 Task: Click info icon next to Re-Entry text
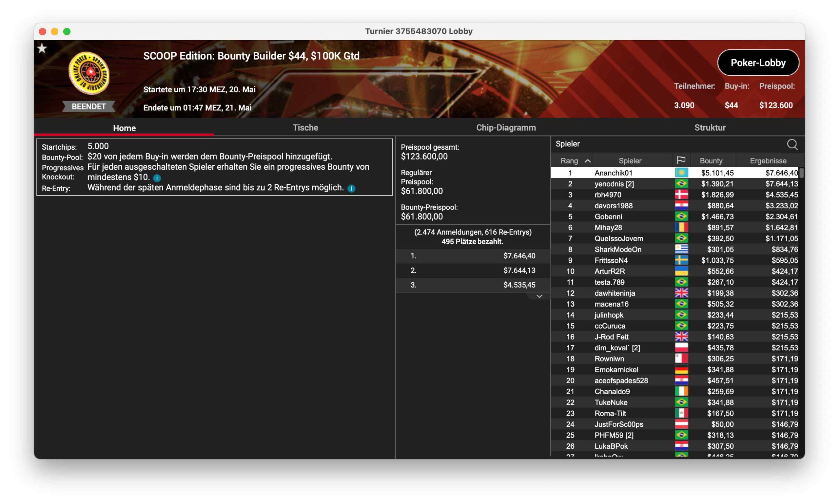[351, 188]
